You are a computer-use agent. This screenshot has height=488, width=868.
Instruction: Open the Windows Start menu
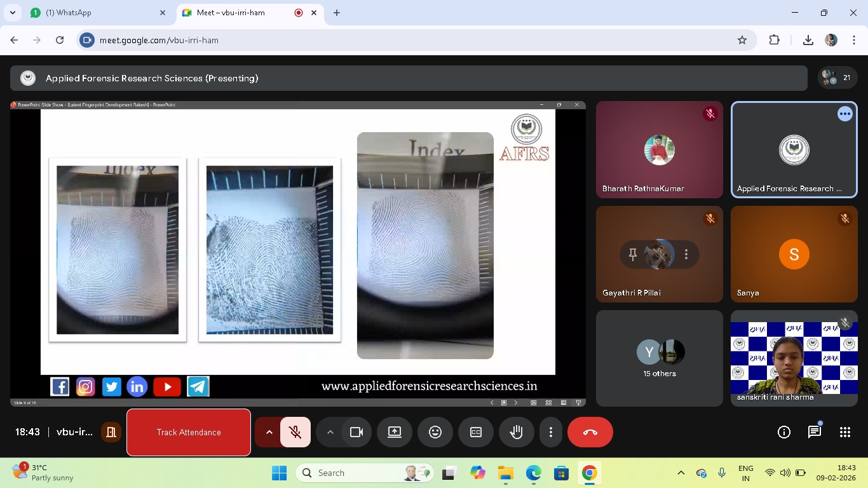(280, 473)
